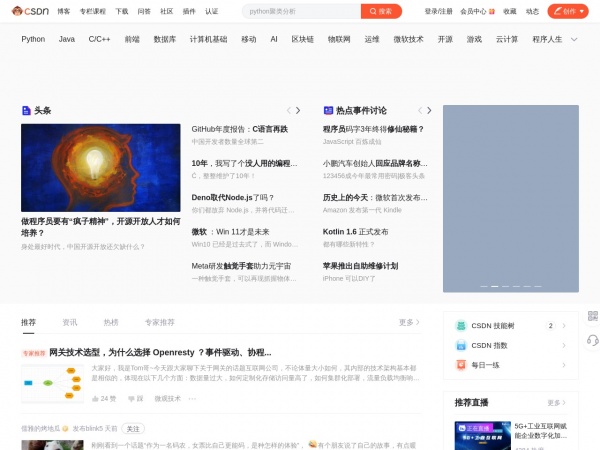The image size is (600, 450).
Task: Select the AI category
Action: (274, 39)
